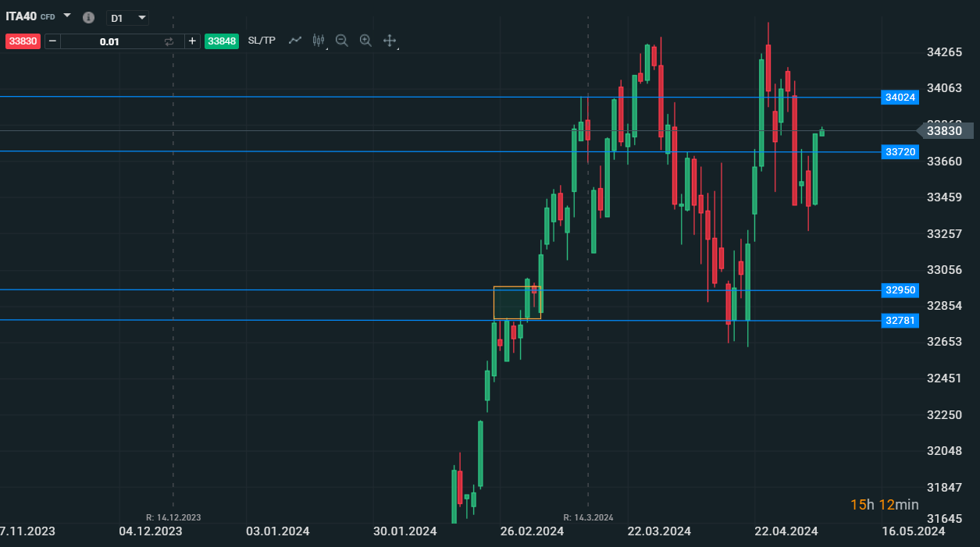
Task: Zoom out the chart
Action: [x=341, y=41]
